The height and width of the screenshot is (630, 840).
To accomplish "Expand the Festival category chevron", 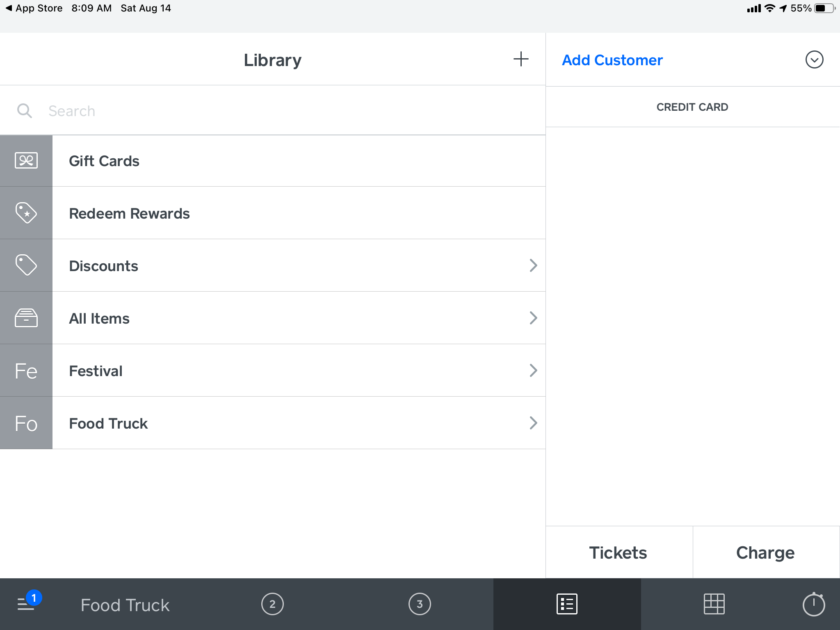I will [533, 370].
